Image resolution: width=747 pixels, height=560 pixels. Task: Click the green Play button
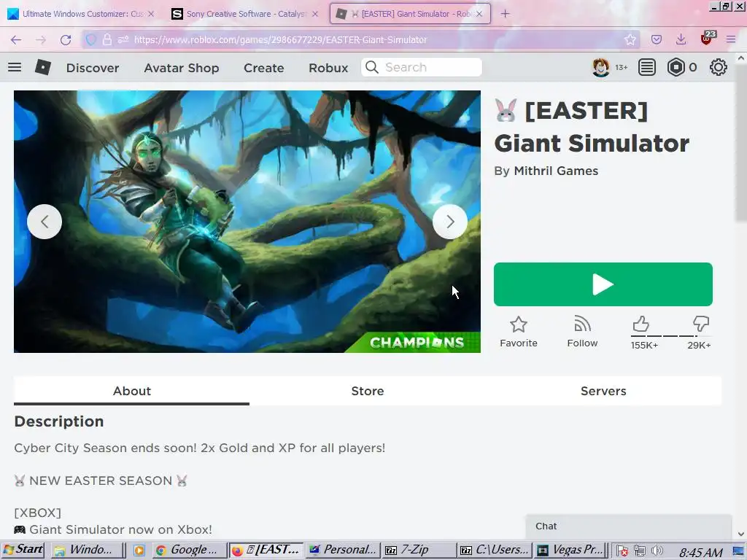[x=603, y=284]
